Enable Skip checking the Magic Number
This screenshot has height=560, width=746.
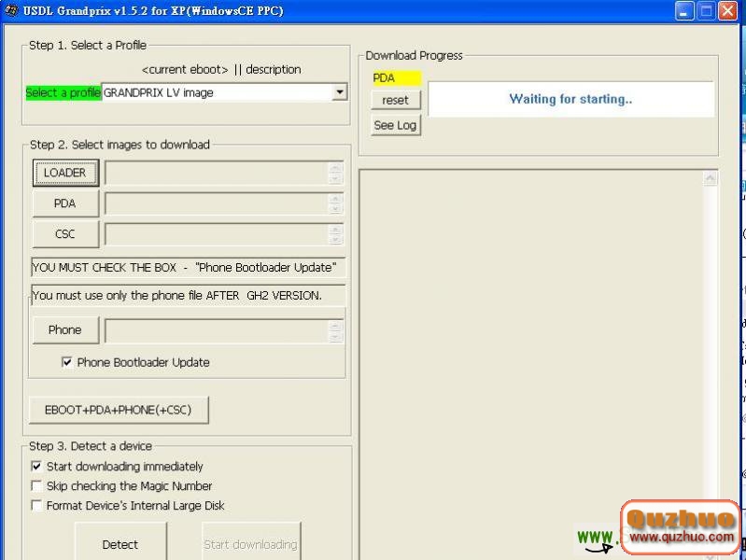pos(36,485)
